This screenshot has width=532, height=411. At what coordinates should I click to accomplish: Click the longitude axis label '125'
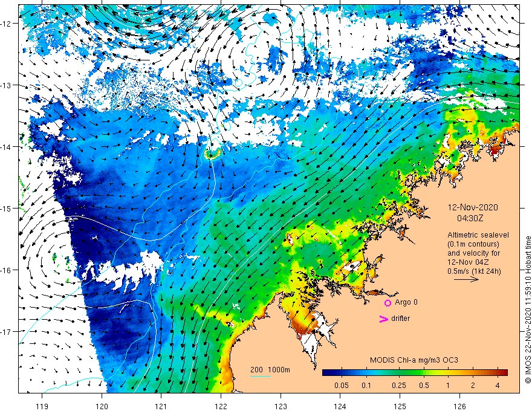(400, 406)
